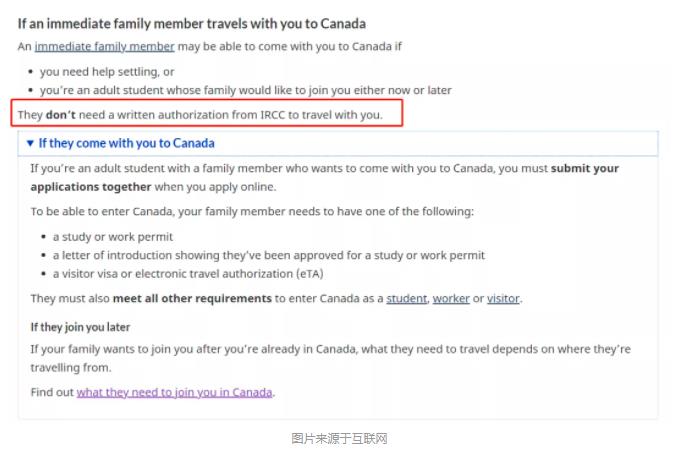Screen dimensions: 679x452
Task: Select the bullet about adult student's family joining
Action: (x=246, y=90)
